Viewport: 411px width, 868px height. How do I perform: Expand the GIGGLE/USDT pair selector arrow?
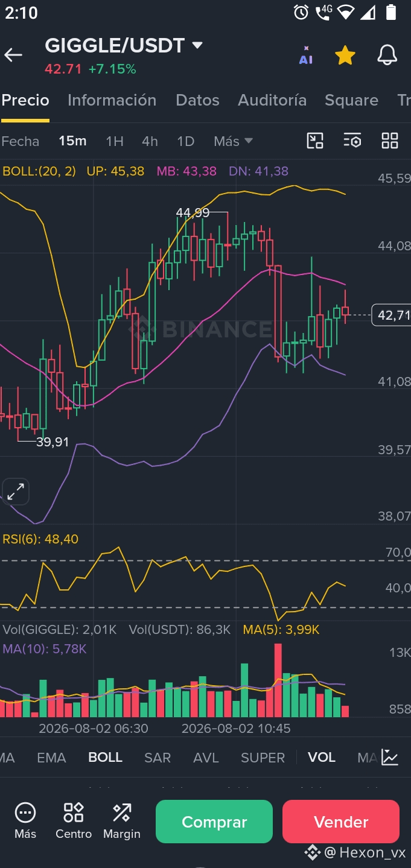197,45
